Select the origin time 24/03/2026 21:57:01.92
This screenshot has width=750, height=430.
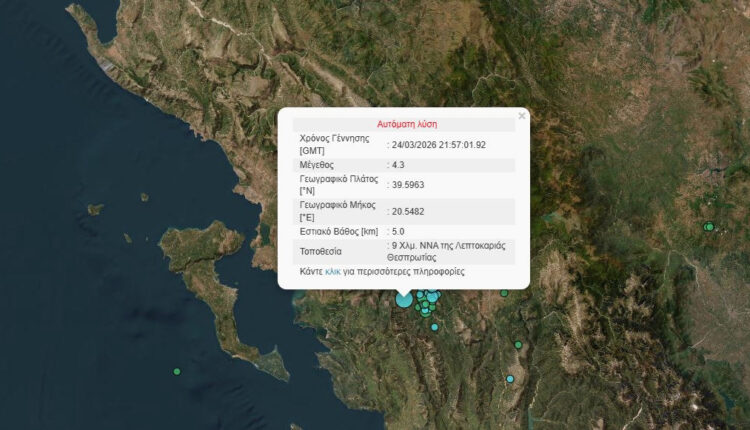(x=439, y=144)
